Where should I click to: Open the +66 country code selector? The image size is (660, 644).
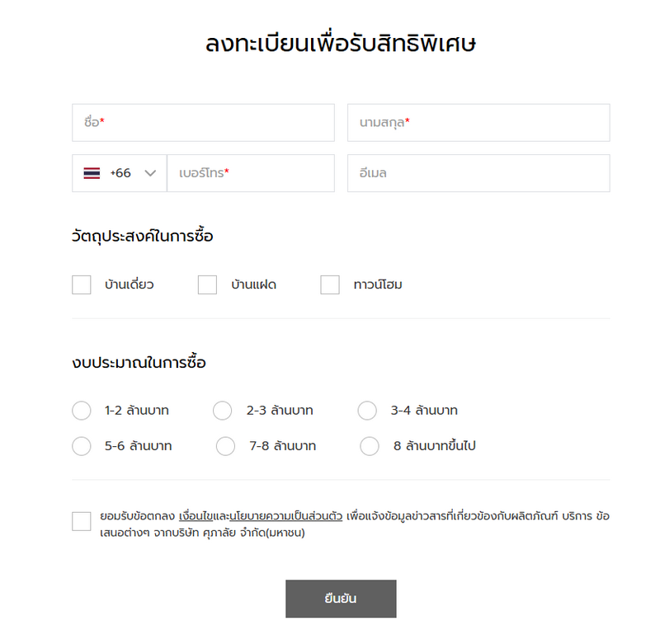click(x=120, y=173)
